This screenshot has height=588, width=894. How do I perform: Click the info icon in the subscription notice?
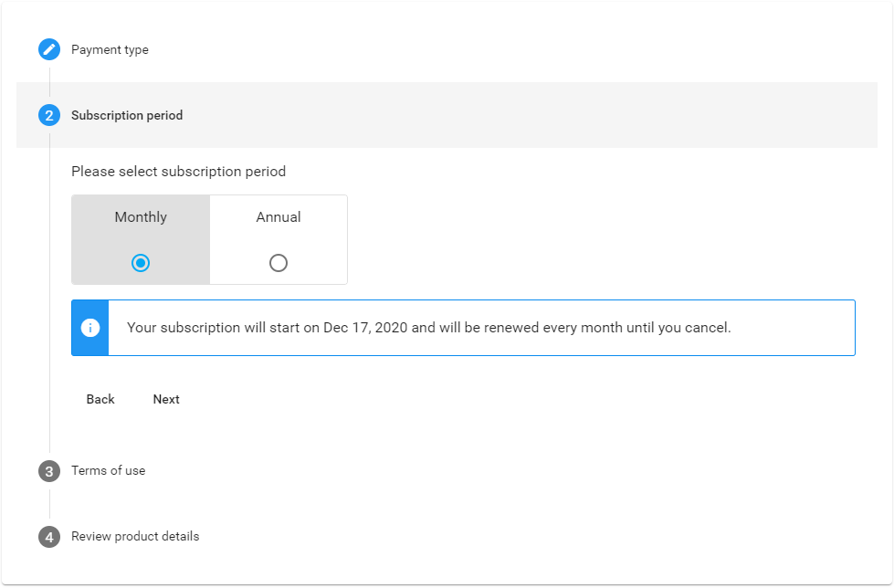(x=90, y=328)
